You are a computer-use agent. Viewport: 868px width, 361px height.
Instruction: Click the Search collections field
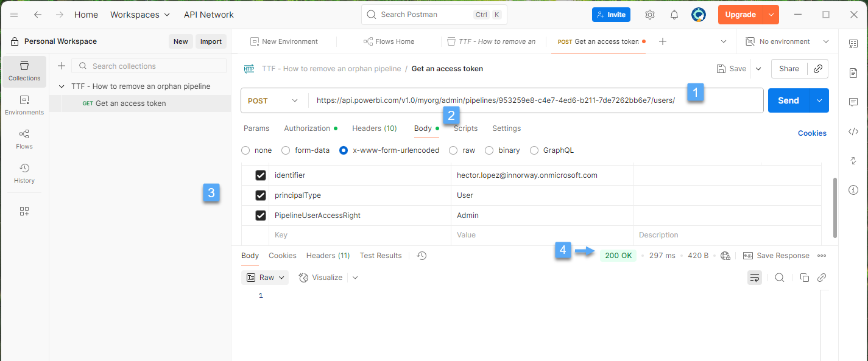(x=149, y=66)
